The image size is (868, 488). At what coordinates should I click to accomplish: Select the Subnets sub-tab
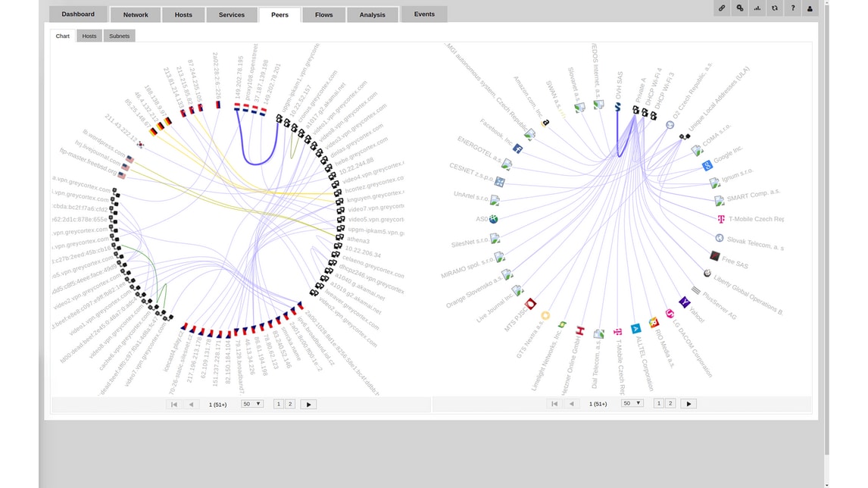click(x=119, y=36)
